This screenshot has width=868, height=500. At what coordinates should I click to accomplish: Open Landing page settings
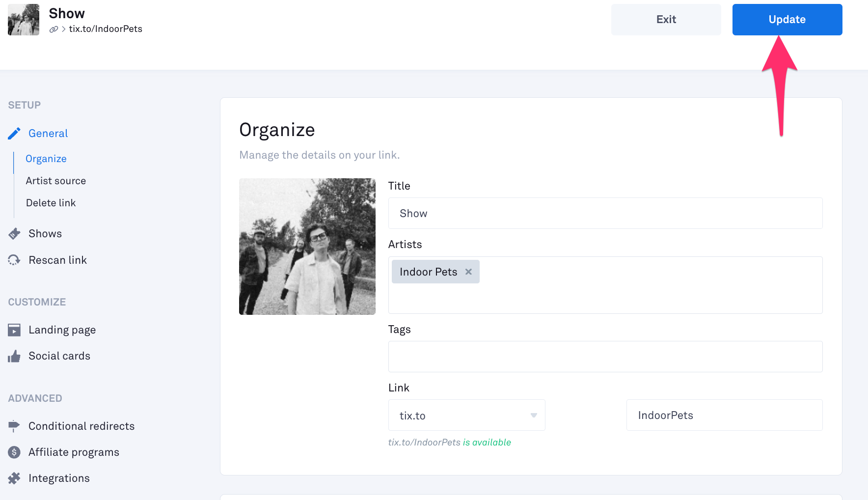coord(62,330)
